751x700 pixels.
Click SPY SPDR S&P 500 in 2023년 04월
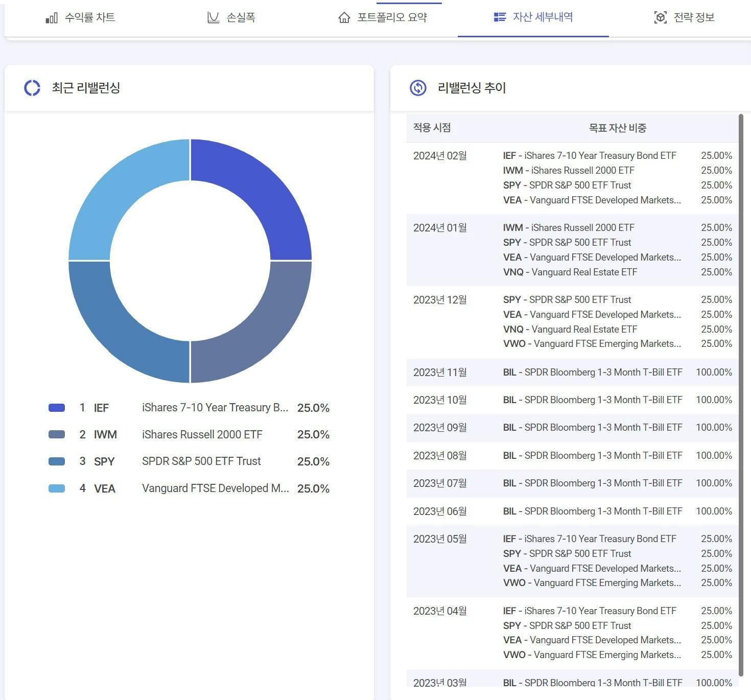click(x=567, y=626)
